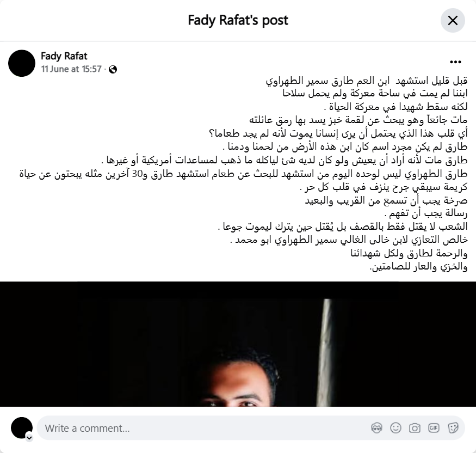Click the first line of Arabic post text
Viewport: 476px width, 453px height.
pyautogui.click(x=367, y=81)
